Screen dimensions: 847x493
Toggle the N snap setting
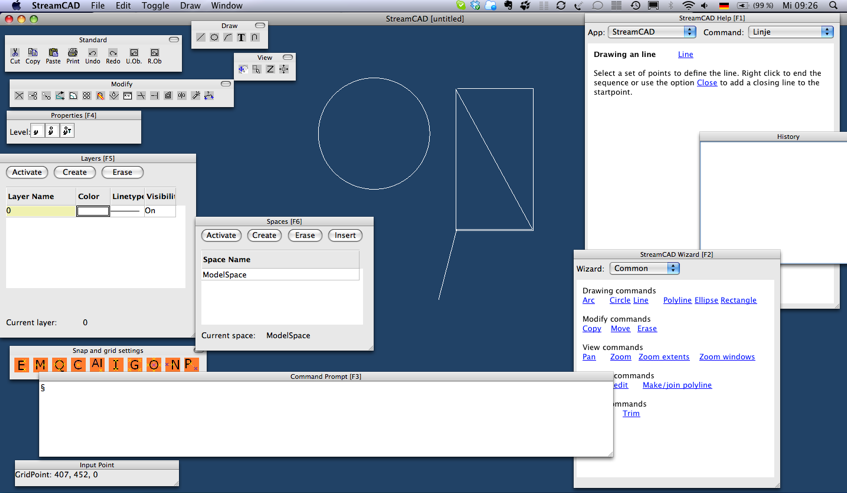coord(173,365)
